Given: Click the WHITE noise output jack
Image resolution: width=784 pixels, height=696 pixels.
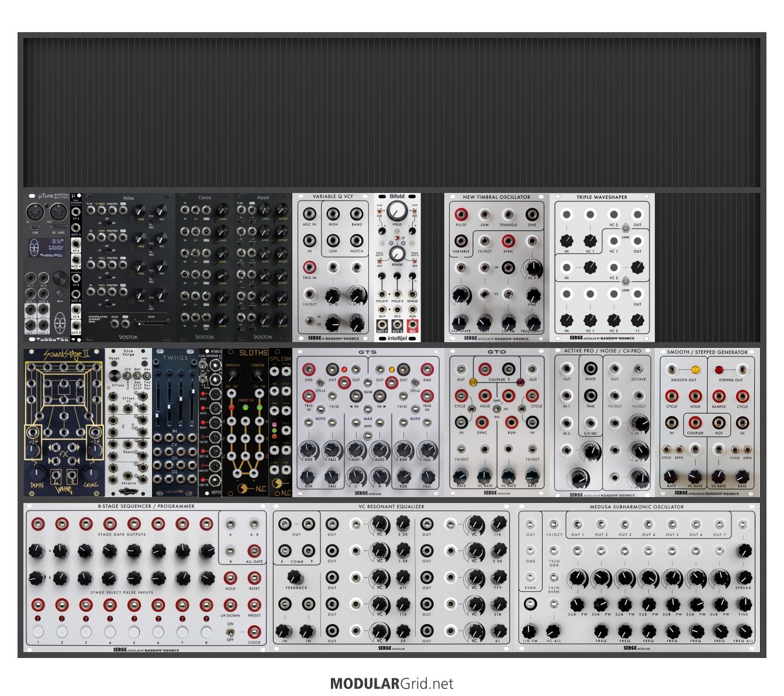Looking at the screenshot, I should [590, 368].
